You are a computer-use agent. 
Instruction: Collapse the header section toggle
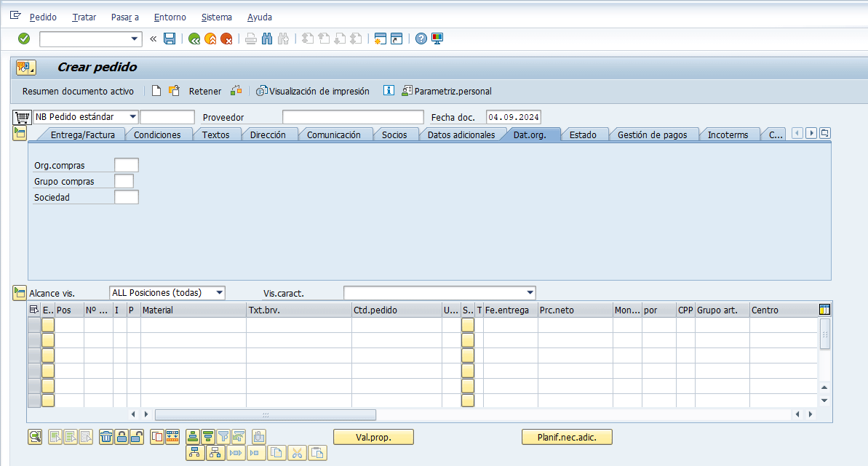(x=20, y=133)
